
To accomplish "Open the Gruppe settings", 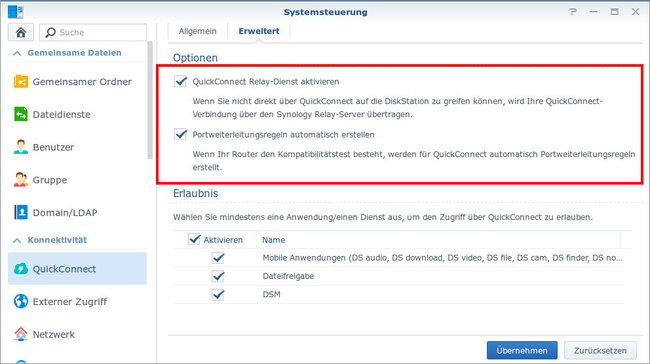I will coord(77,180).
